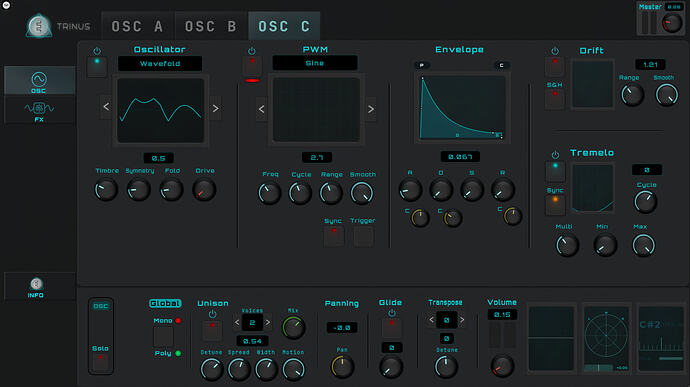Click the Drive knob
This screenshot has width=690, height=387.
click(x=204, y=190)
